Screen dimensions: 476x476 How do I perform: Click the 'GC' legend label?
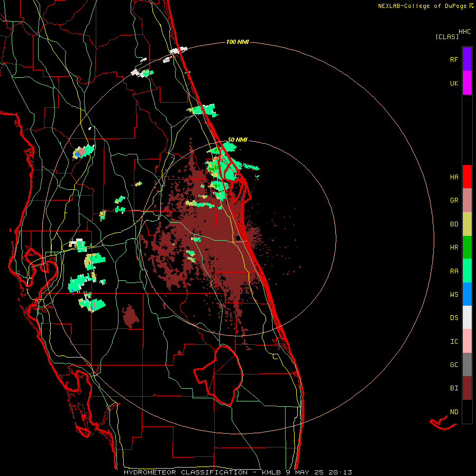click(454, 365)
